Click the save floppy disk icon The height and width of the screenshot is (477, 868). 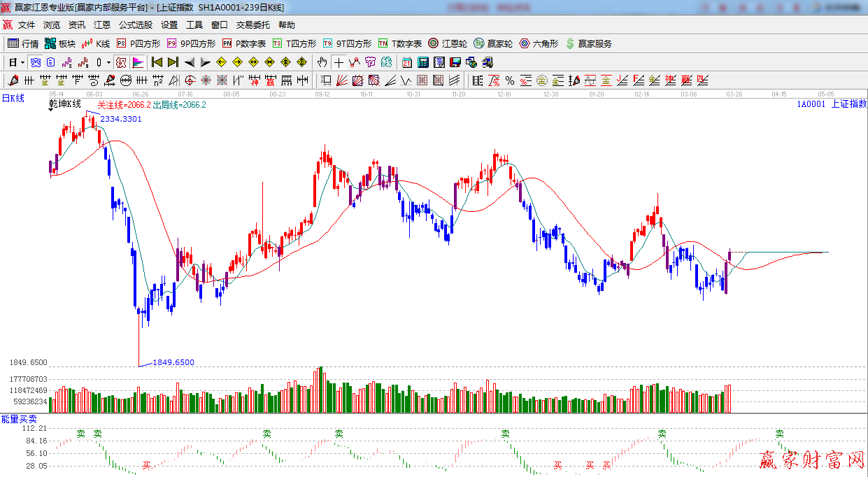point(455,62)
